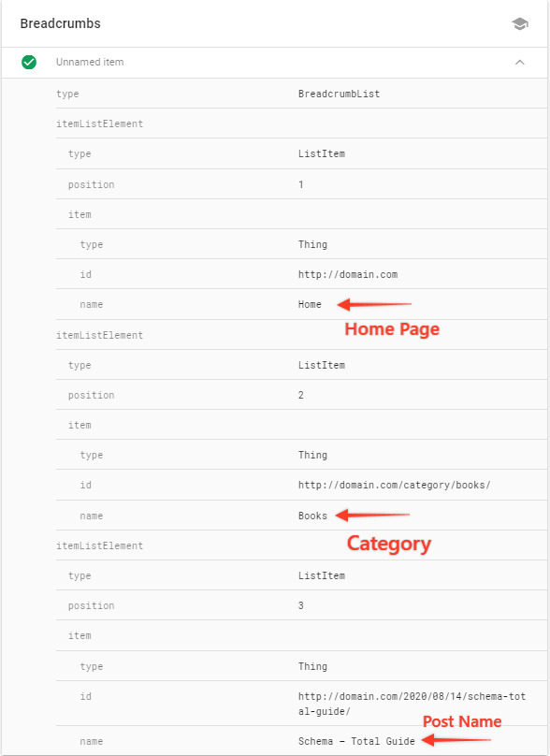Viewport: 550px width, 756px height.
Task: Click the red Home Page annotation text
Action: [392, 329]
